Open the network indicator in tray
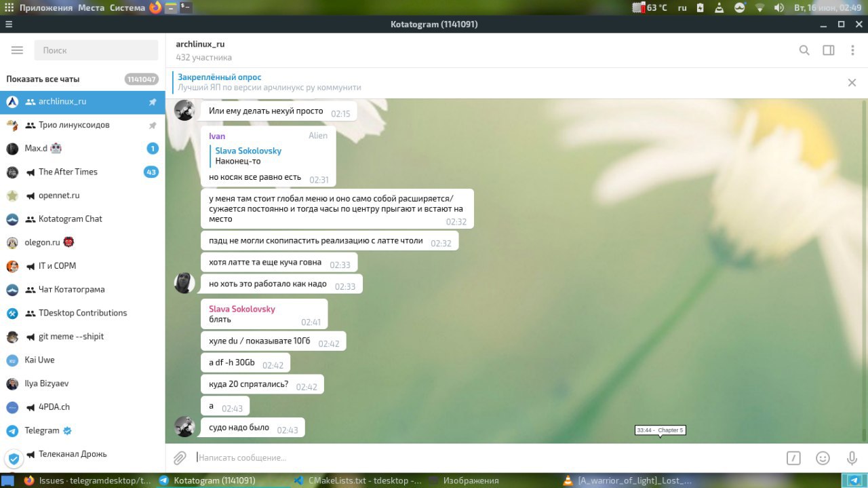This screenshot has width=868, height=488. pos(759,7)
